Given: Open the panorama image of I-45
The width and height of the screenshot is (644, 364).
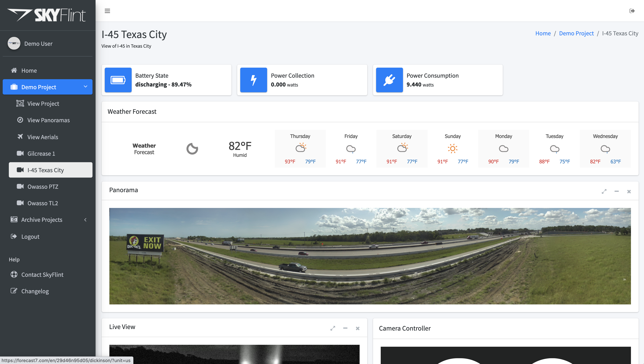Looking at the screenshot, I should point(370,256).
